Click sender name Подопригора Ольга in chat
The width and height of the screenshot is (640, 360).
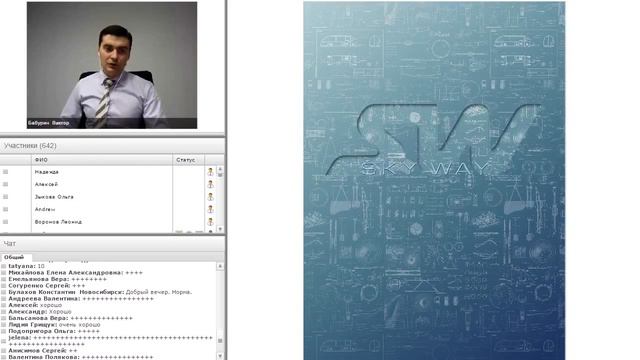[42, 331]
